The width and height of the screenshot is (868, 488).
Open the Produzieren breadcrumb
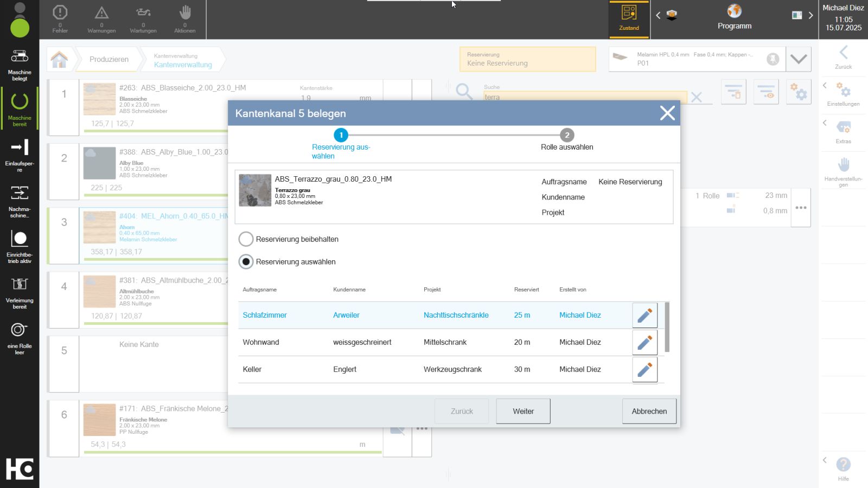[x=108, y=59]
